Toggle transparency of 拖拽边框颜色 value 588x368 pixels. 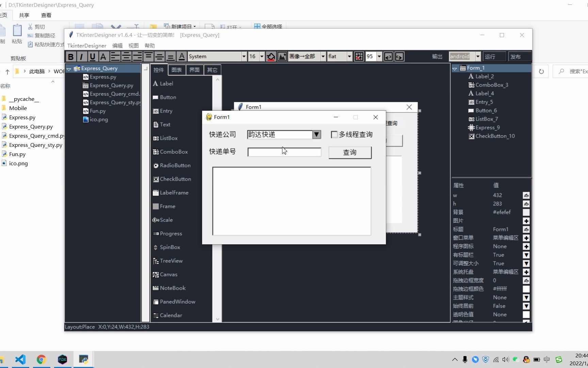click(526, 289)
